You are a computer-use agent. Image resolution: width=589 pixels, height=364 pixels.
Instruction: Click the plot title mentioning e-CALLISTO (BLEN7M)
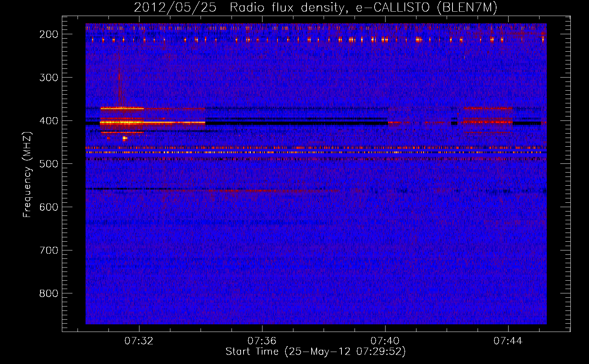pos(315,7)
